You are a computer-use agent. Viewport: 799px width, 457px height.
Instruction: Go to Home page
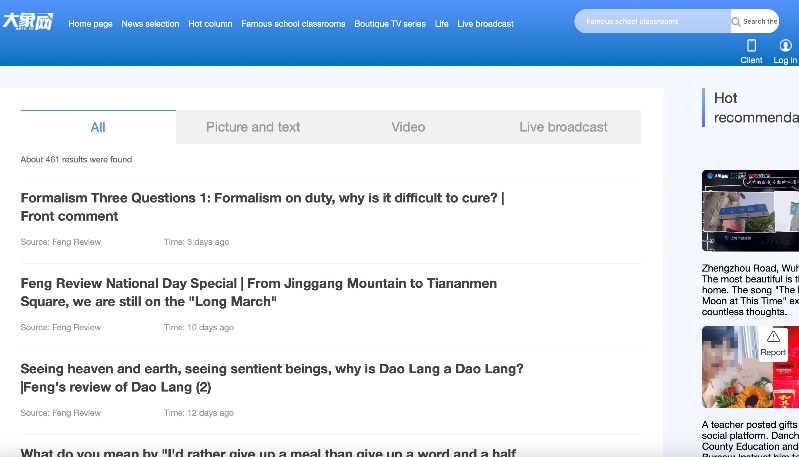[90, 24]
